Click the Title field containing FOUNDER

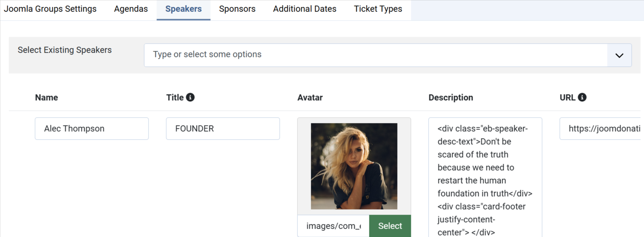(223, 128)
